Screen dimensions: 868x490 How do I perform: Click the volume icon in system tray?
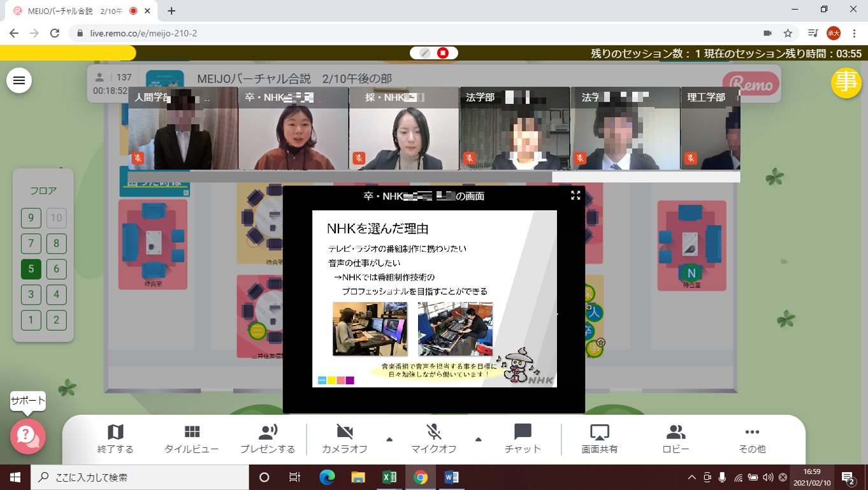point(768,477)
